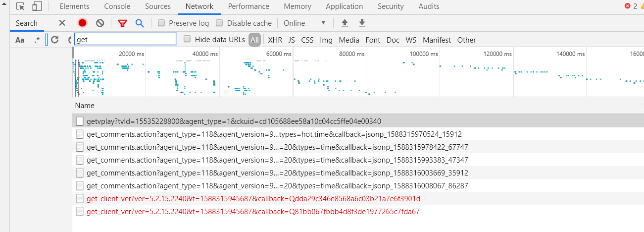Select the getvplay?tvId request row

coord(358,121)
